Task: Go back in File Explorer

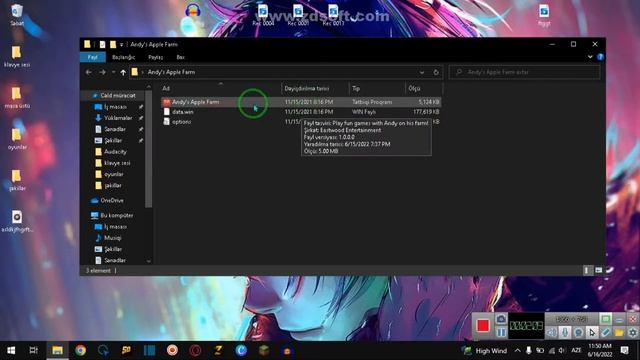Action: pyautogui.click(x=89, y=72)
